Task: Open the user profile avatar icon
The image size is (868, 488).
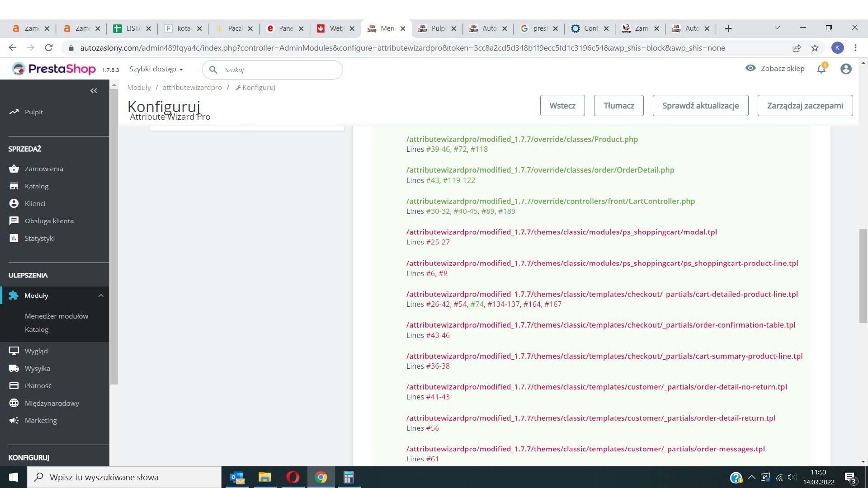Action: pos(846,69)
